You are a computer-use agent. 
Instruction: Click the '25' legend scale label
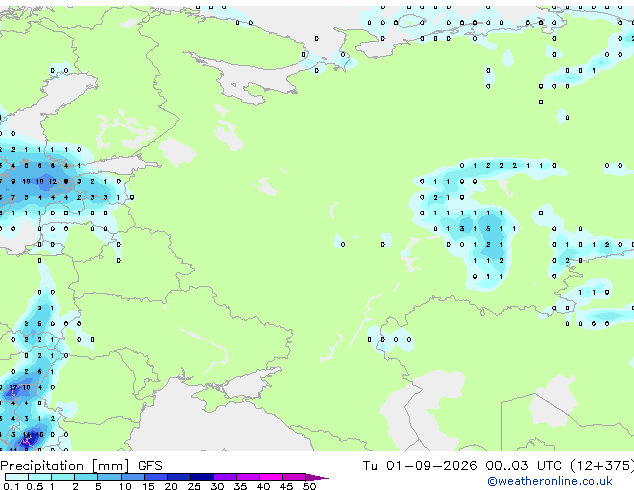[194, 486]
